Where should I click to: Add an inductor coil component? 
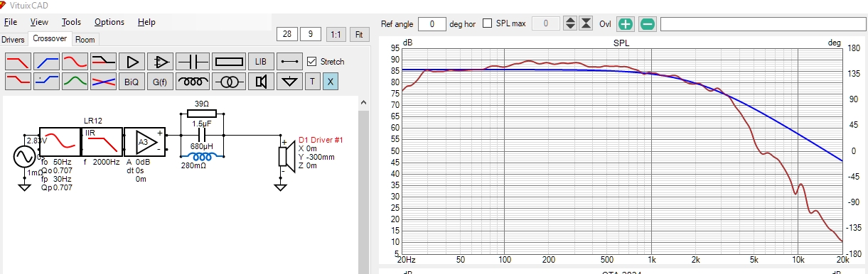point(193,82)
